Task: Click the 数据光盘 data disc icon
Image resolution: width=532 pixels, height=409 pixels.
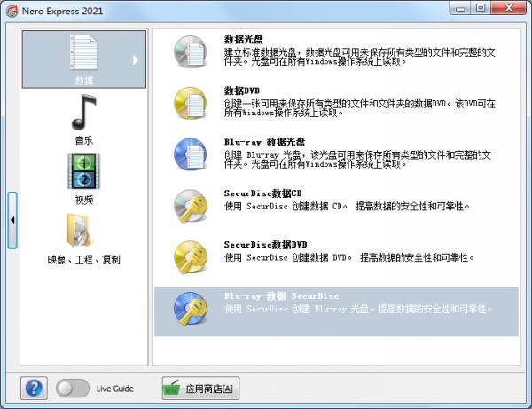Action: click(x=190, y=51)
